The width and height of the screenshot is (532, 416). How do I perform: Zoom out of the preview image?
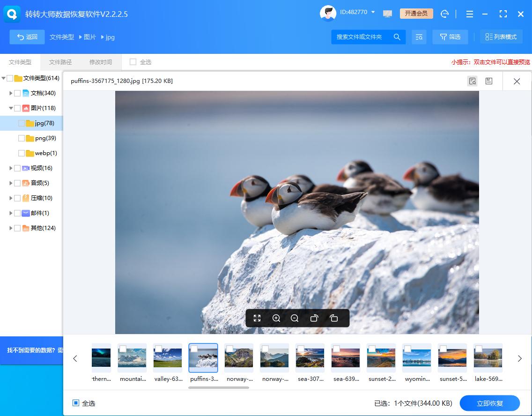coord(295,319)
